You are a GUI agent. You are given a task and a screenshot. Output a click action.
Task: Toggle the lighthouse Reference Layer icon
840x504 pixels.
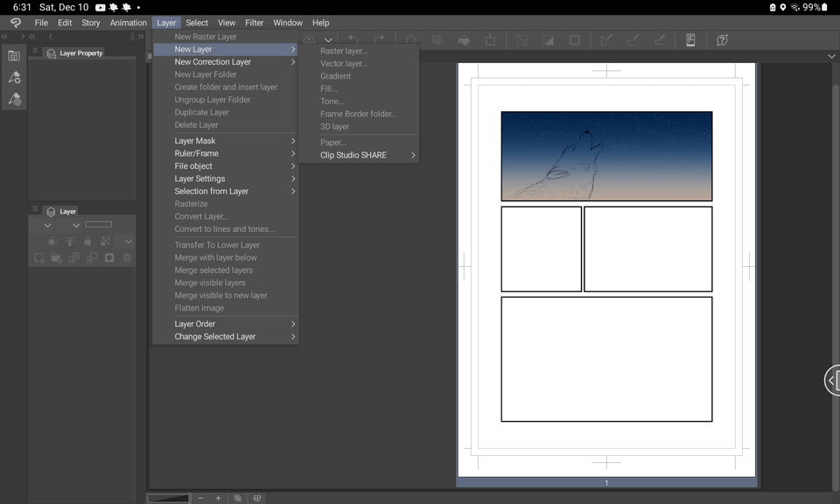point(70,241)
